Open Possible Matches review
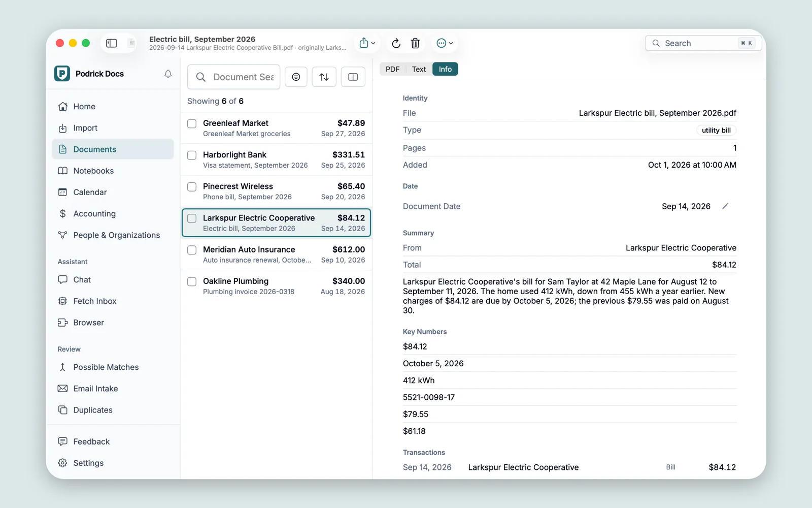812x508 pixels. pos(113,367)
